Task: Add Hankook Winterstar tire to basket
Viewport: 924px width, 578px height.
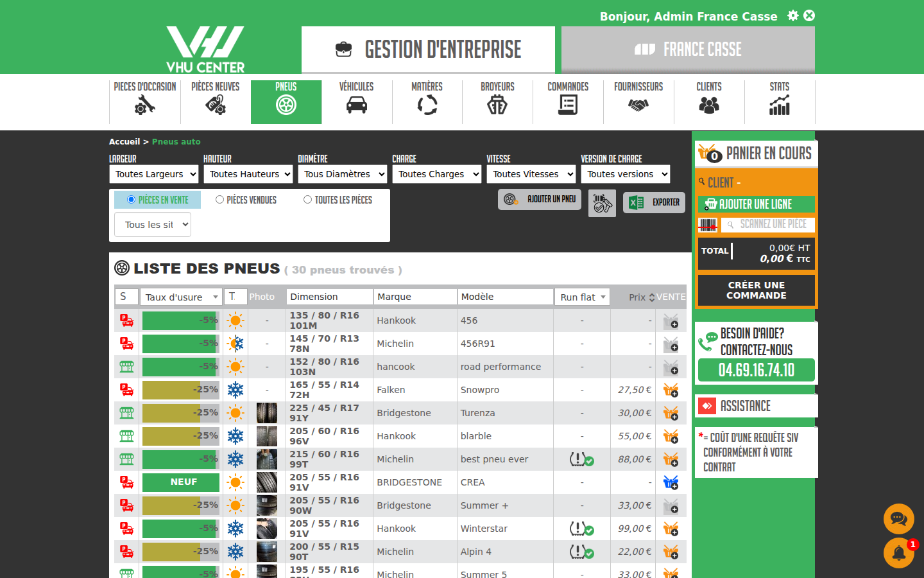Action: (671, 529)
